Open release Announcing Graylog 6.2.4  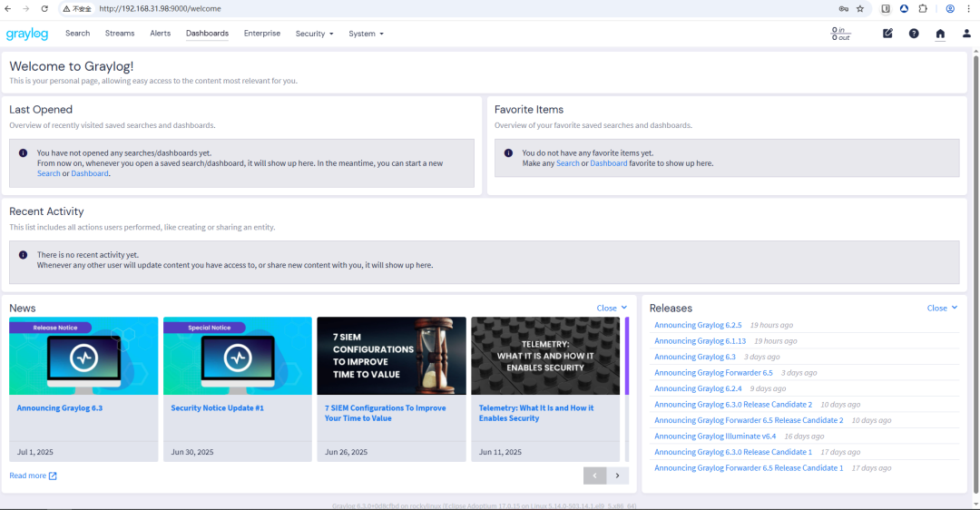coord(698,388)
